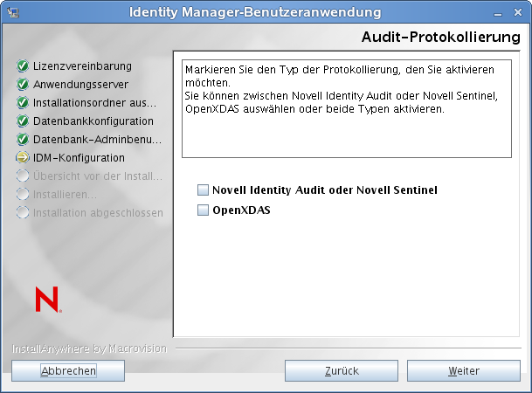
Task: Click the Lizenzvereinbarung step label
Action: coord(82,66)
